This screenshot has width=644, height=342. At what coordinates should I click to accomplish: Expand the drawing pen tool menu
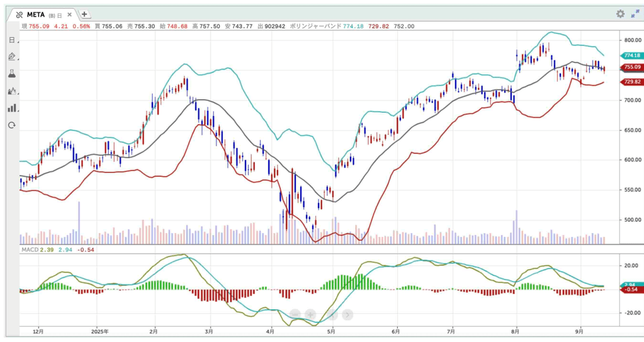[x=11, y=57]
